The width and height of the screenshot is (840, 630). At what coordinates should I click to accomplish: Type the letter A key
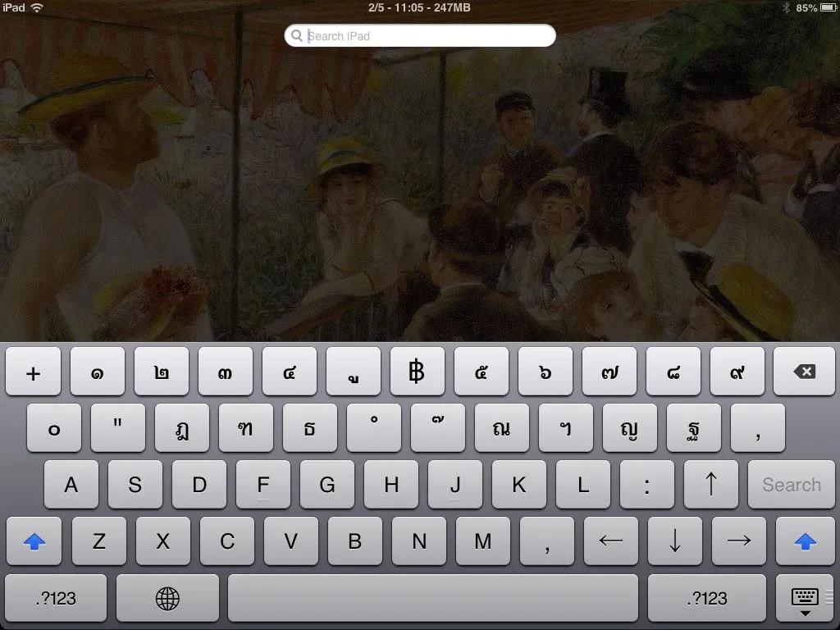point(71,485)
